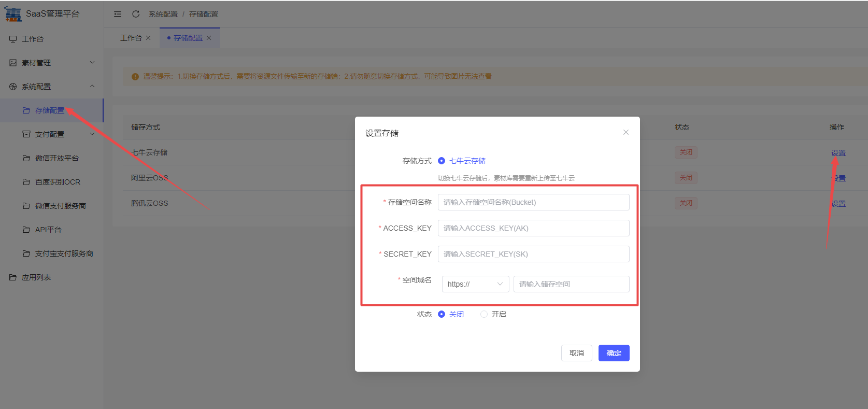Open 百度识别OCR sidebar menu item
The image size is (868, 409).
(52, 182)
